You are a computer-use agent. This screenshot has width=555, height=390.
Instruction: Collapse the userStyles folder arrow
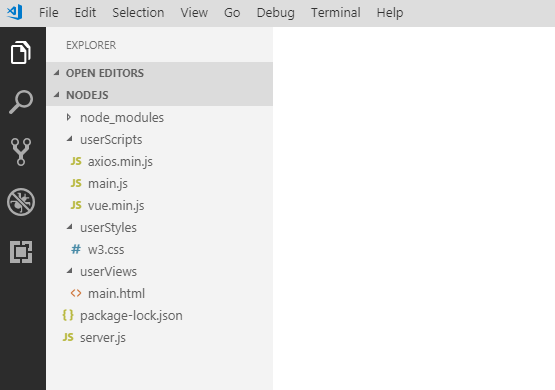tap(70, 227)
